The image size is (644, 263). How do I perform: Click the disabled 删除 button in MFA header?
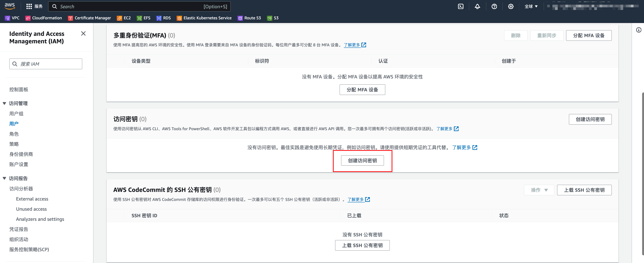point(515,35)
